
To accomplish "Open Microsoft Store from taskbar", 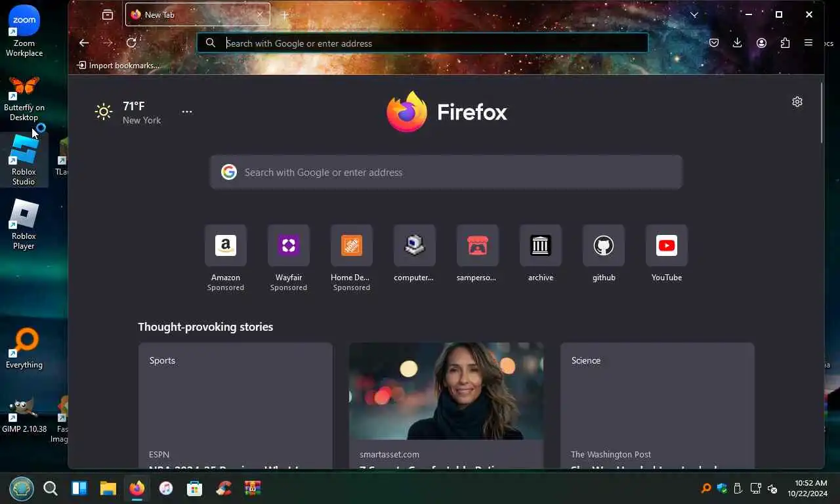I will [x=195, y=488].
